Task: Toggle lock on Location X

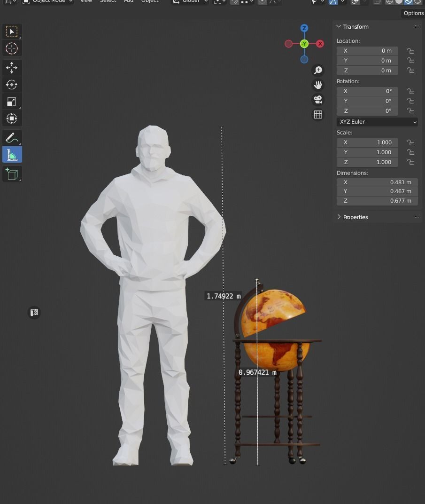Action: [410, 51]
